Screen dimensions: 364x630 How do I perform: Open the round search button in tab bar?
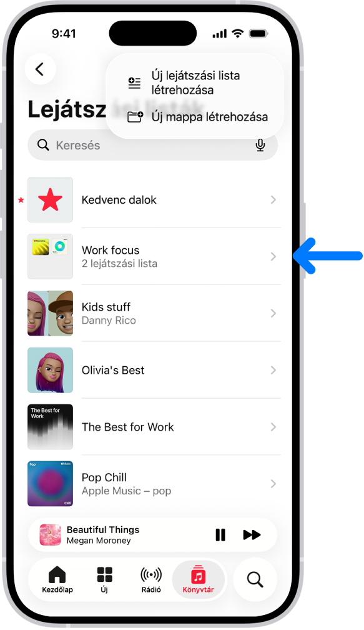tap(255, 580)
